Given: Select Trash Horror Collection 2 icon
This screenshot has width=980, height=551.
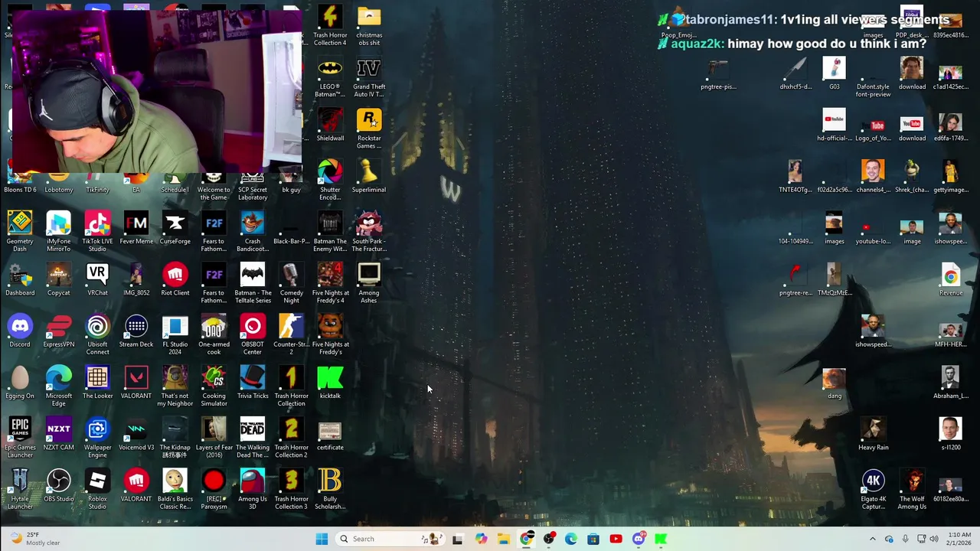Looking at the screenshot, I should 291,437.
